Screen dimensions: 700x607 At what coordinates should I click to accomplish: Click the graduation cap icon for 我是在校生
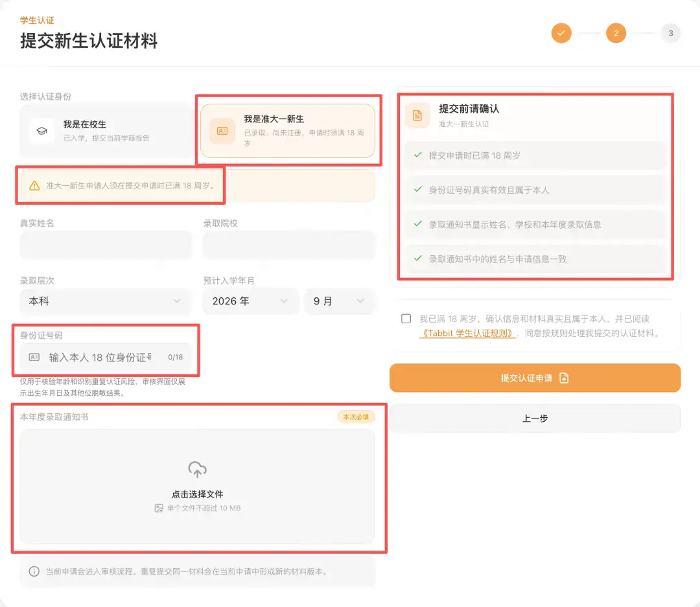click(x=42, y=131)
